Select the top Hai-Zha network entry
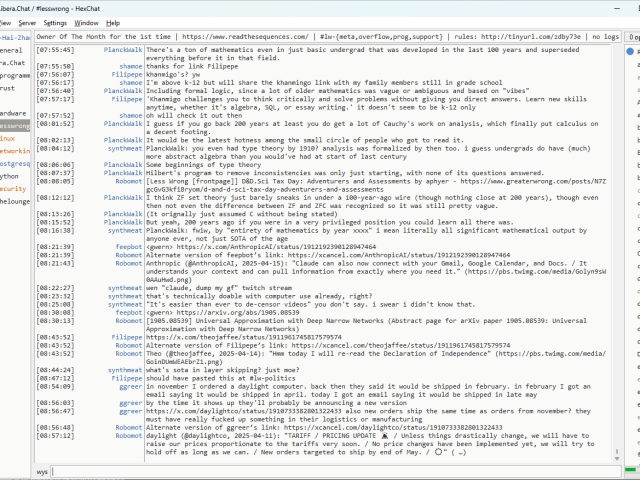The width and height of the screenshot is (640, 480). (x=15, y=38)
